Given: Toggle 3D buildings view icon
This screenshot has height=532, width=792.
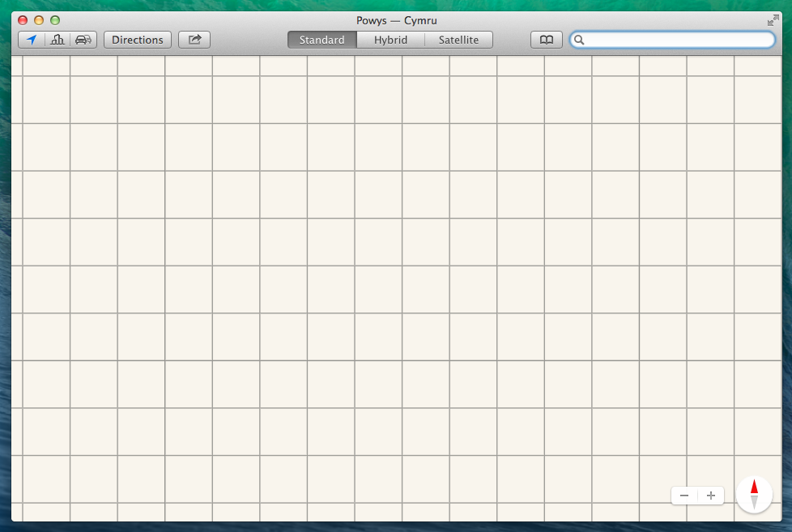Looking at the screenshot, I should point(57,40).
